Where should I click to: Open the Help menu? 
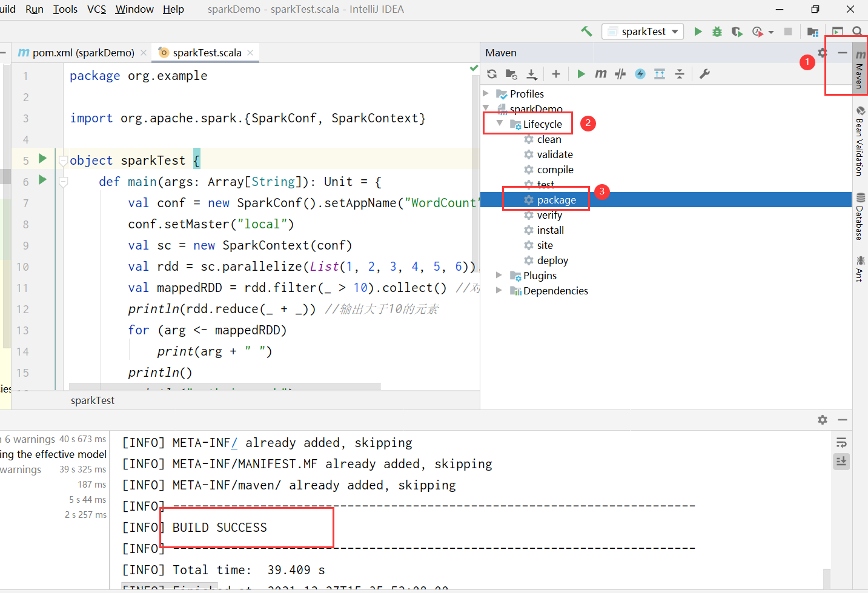(x=173, y=9)
